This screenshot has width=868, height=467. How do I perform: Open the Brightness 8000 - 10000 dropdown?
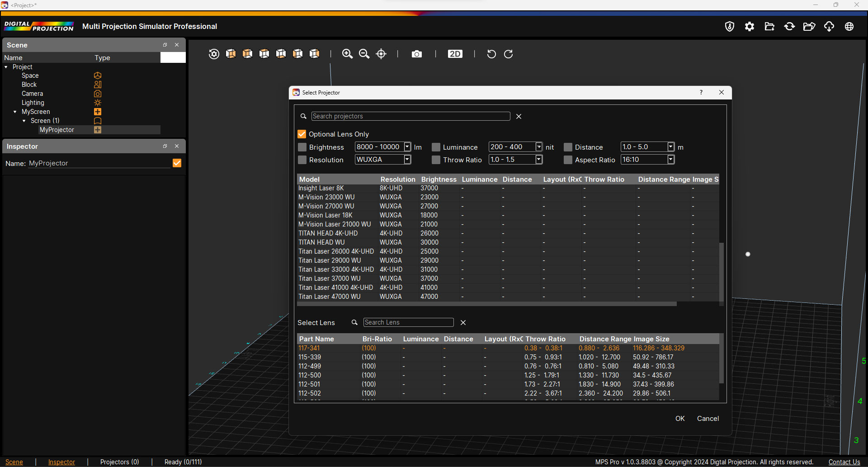tap(383, 147)
